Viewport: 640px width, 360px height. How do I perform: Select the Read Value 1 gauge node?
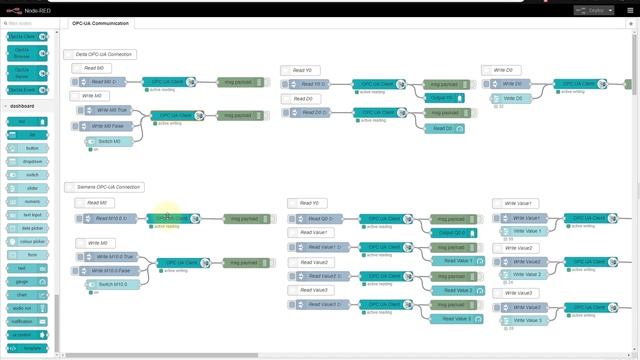click(x=458, y=261)
